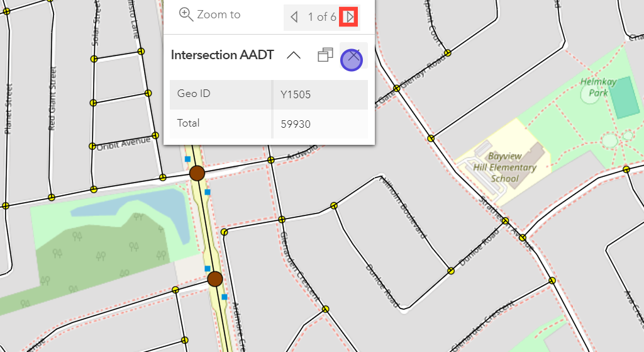Click the Bayview Hill Elementary School label
This screenshot has width=644, height=352.
[513, 167]
